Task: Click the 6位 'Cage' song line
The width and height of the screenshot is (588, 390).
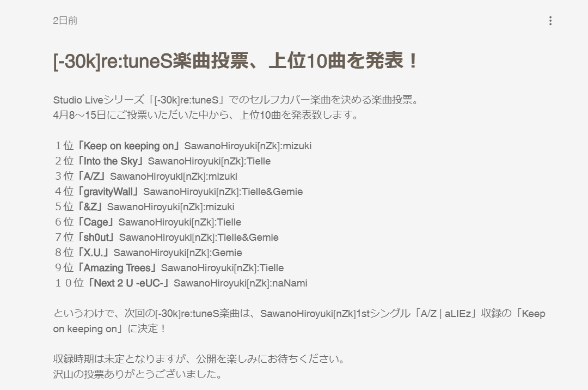Action: tap(148, 222)
